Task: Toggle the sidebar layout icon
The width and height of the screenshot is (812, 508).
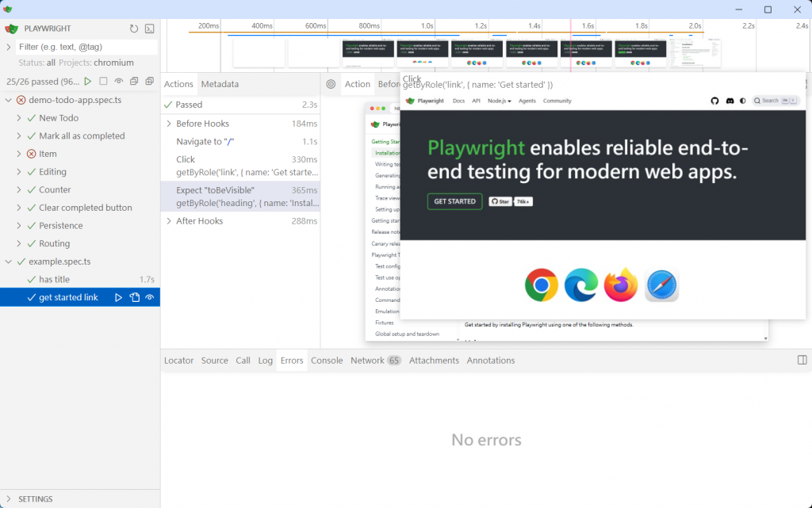Action: click(x=802, y=360)
